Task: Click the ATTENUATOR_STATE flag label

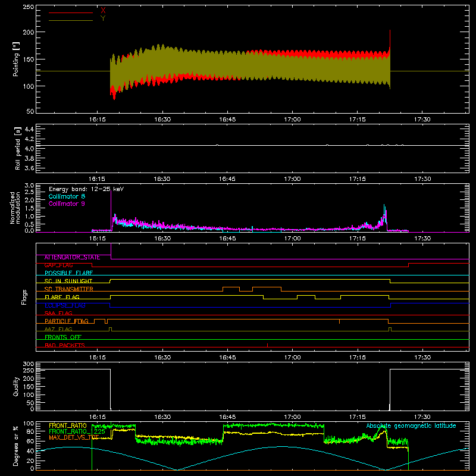Action: [x=72, y=257]
